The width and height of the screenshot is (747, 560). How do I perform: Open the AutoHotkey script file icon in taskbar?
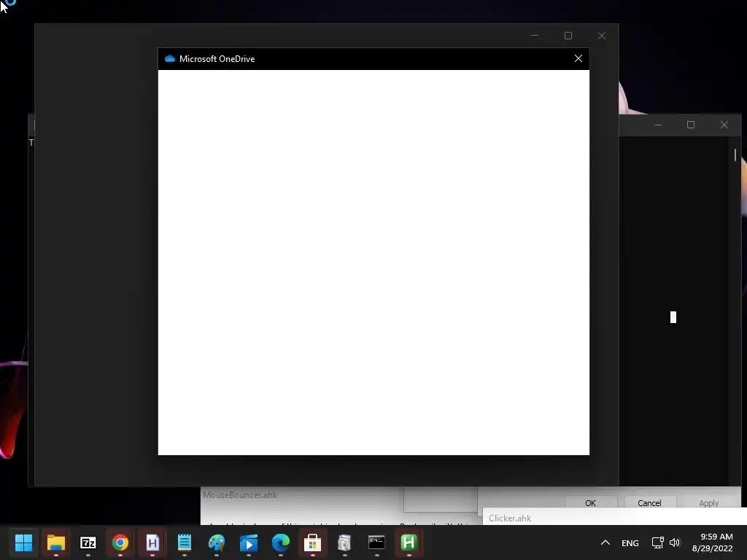(x=152, y=542)
